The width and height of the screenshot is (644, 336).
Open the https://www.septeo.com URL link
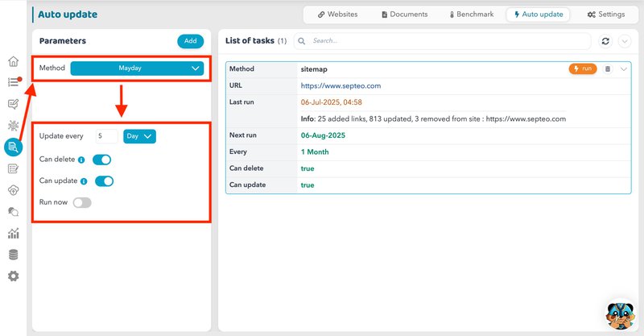[x=341, y=86]
